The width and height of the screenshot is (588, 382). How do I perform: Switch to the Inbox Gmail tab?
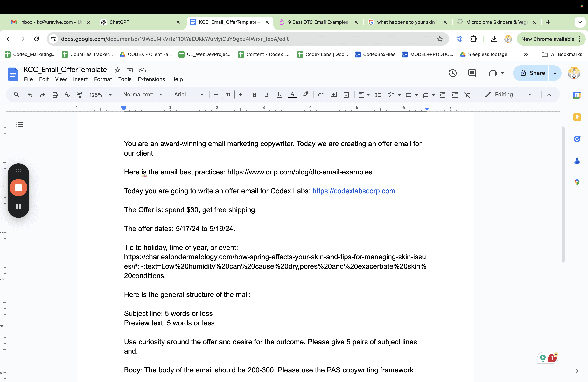click(51, 22)
